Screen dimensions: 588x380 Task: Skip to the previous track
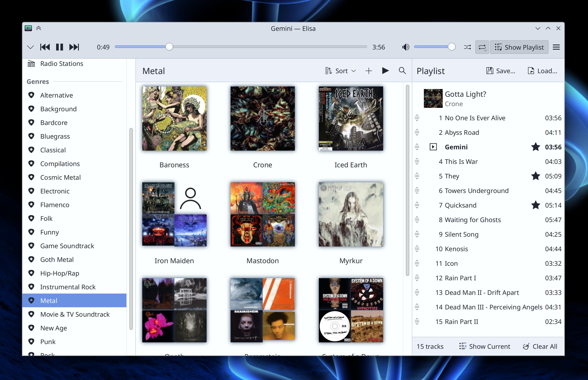[x=45, y=47]
